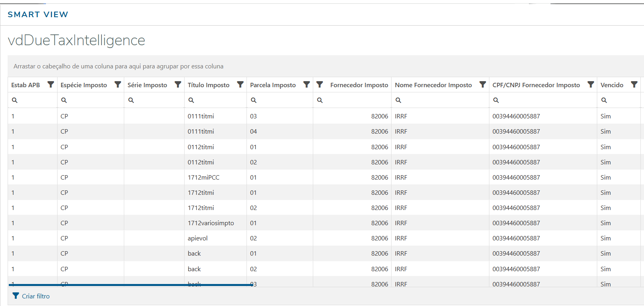Open filter for Título Imposto column

point(240,84)
